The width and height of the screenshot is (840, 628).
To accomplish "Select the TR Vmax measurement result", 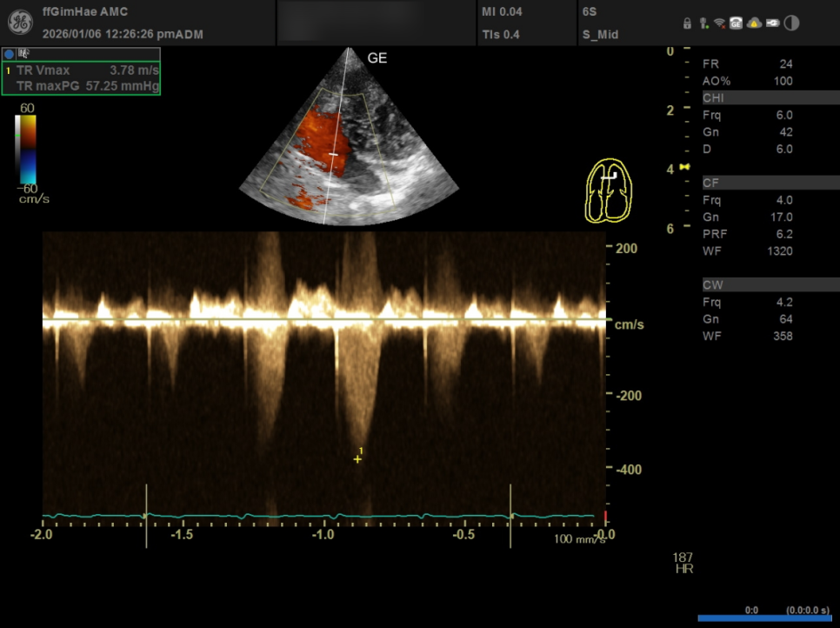I will click(82, 70).
